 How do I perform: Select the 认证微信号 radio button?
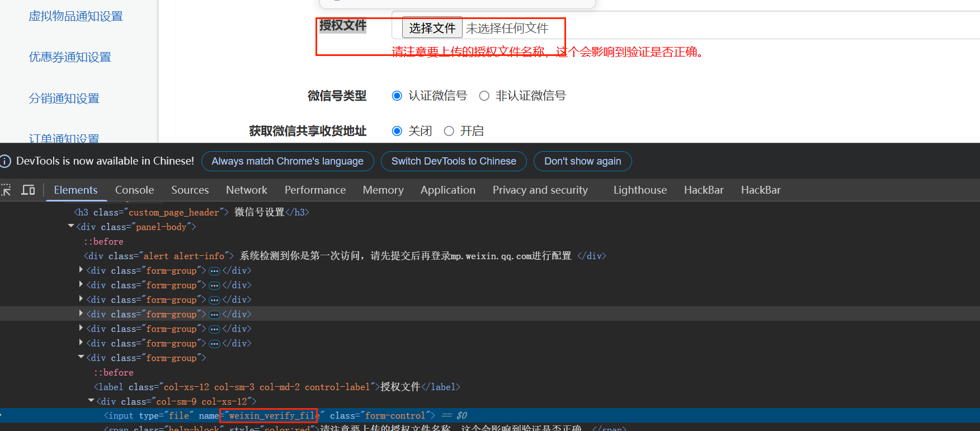click(397, 96)
